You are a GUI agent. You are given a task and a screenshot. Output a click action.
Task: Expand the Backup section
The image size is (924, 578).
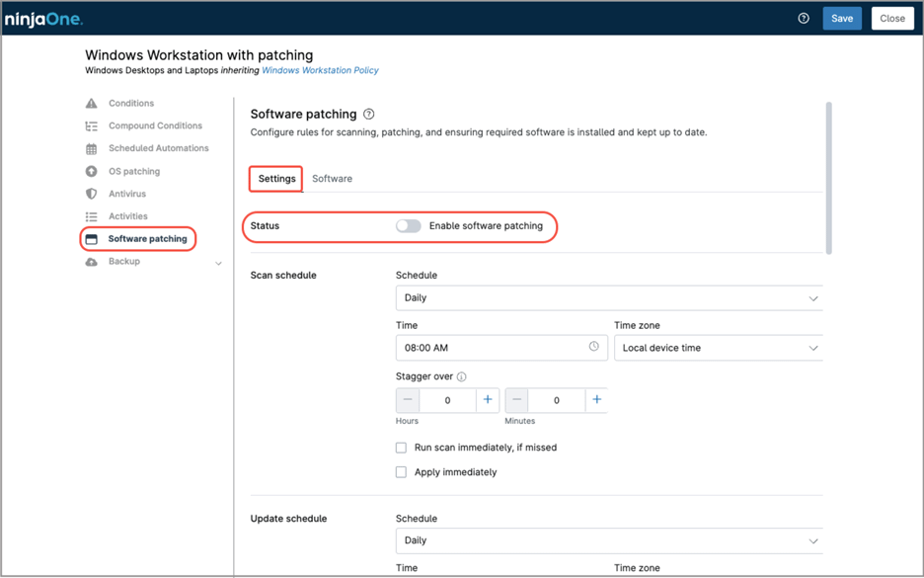pyautogui.click(x=218, y=262)
